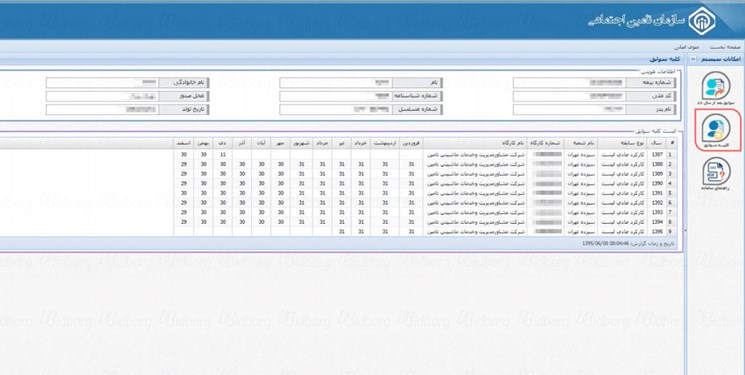Click the small sidebar splitter arrow
The image size is (745, 375).
click(x=685, y=231)
